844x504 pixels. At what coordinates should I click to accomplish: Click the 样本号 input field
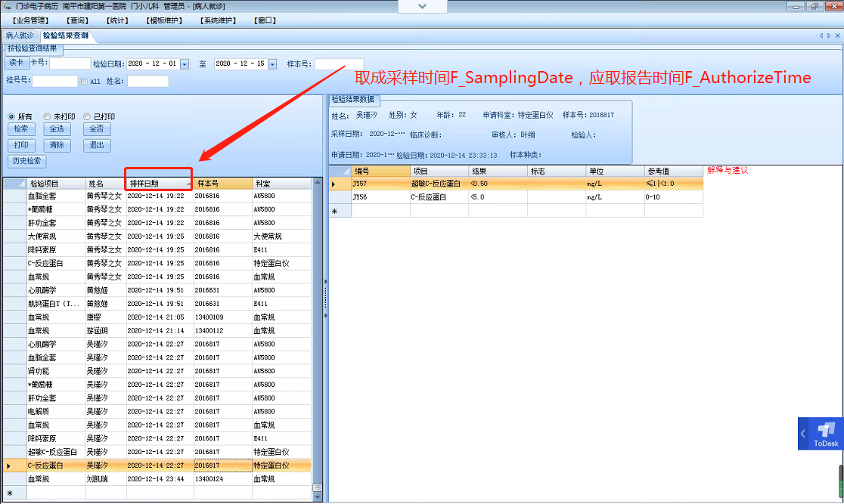(x=339, y=64)
